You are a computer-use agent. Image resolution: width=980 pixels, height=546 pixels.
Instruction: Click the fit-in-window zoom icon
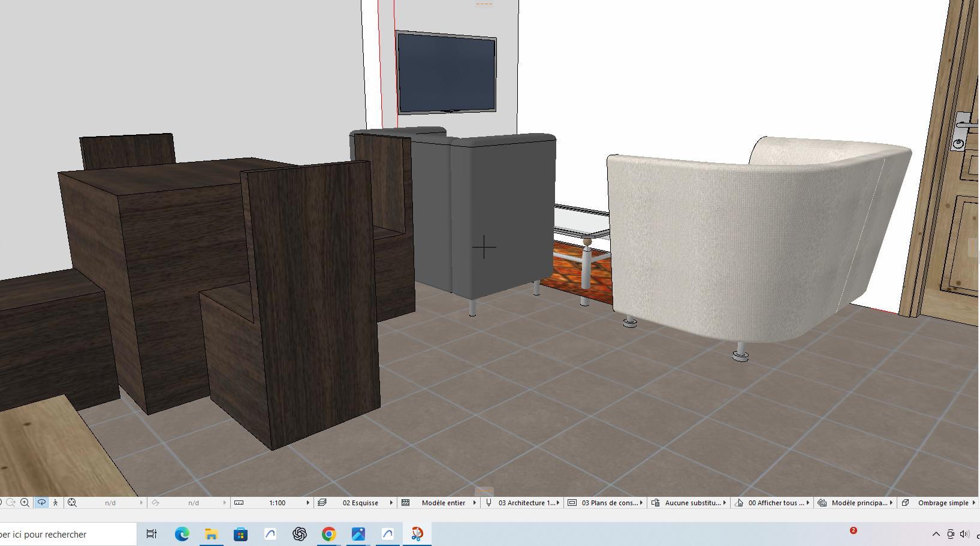(x=72, y=503)
